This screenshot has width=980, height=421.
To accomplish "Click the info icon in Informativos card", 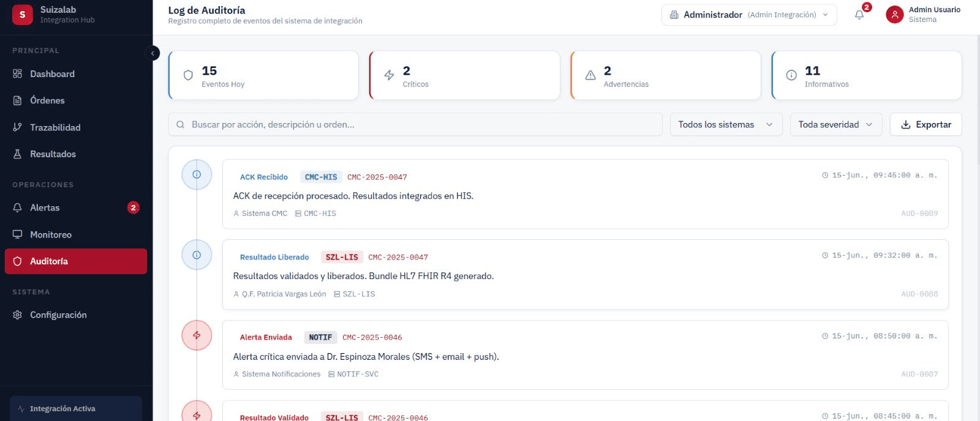I will point(791,75).
